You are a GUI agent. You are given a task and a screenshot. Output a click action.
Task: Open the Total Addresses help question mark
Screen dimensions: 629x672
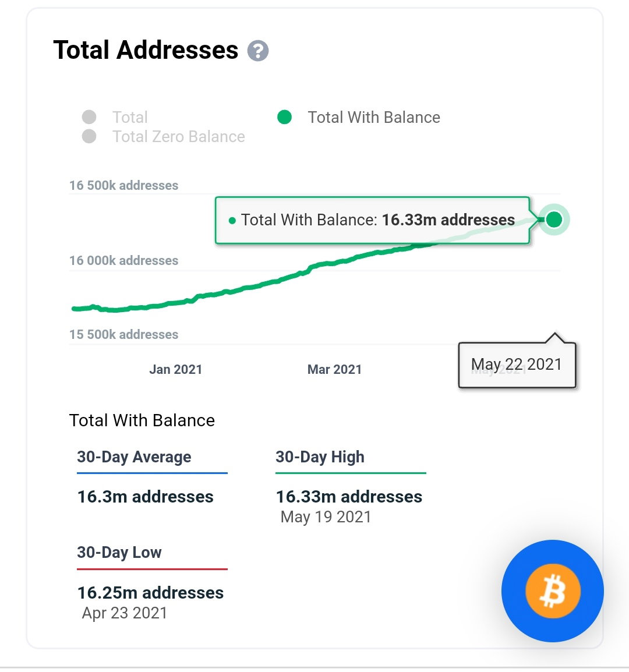[257, 51]
